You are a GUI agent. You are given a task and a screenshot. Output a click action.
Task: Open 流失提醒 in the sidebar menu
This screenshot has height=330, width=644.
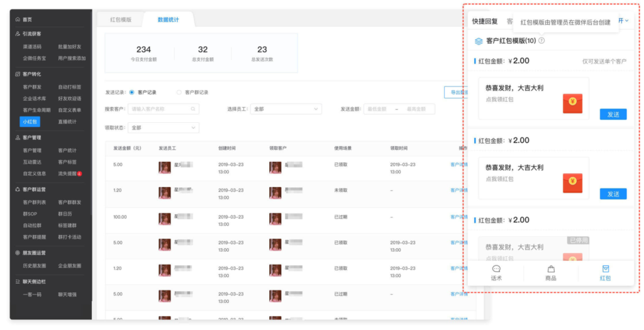(69, 173)
